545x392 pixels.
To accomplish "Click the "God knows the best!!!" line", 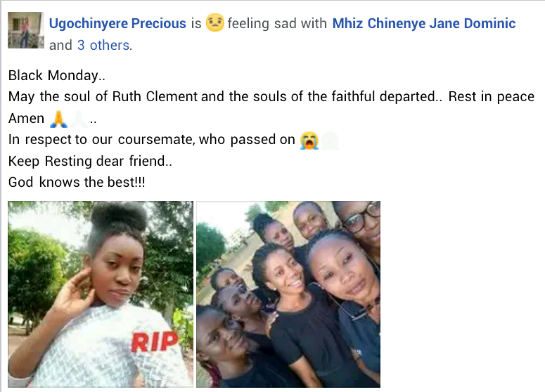I will [x=77, y=182].
